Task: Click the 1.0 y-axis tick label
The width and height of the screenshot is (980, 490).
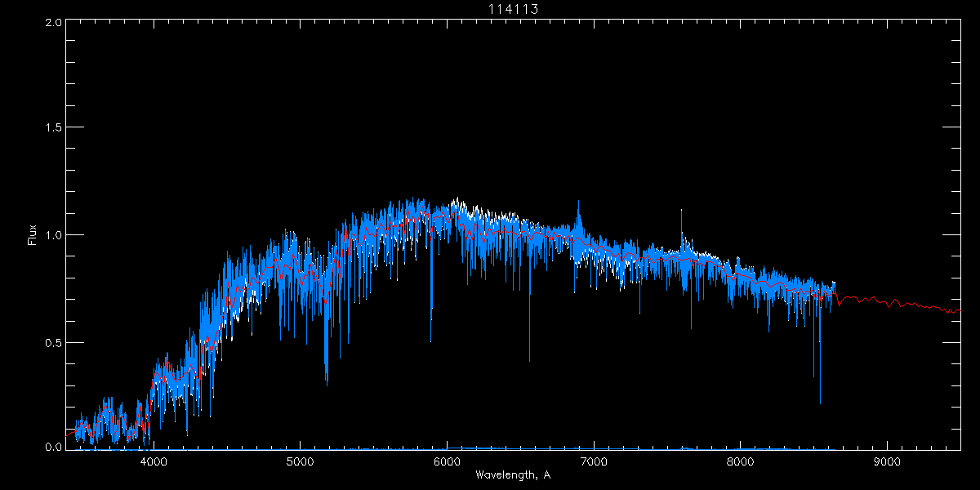Action: (x=53, y=235)
